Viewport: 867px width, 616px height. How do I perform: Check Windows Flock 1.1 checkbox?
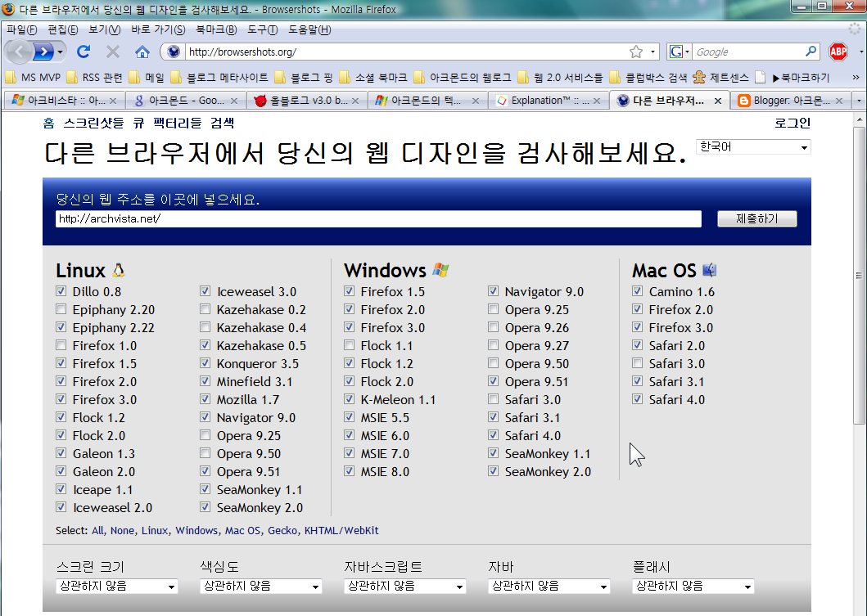pyautogui.click(x=349, y=345)
